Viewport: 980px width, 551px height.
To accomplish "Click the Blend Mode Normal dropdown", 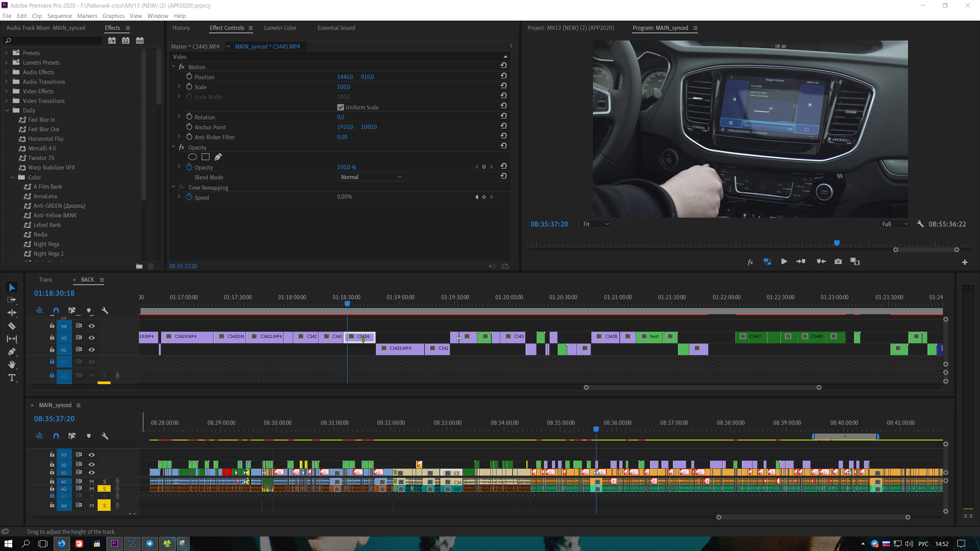I will tap(370, 177).
